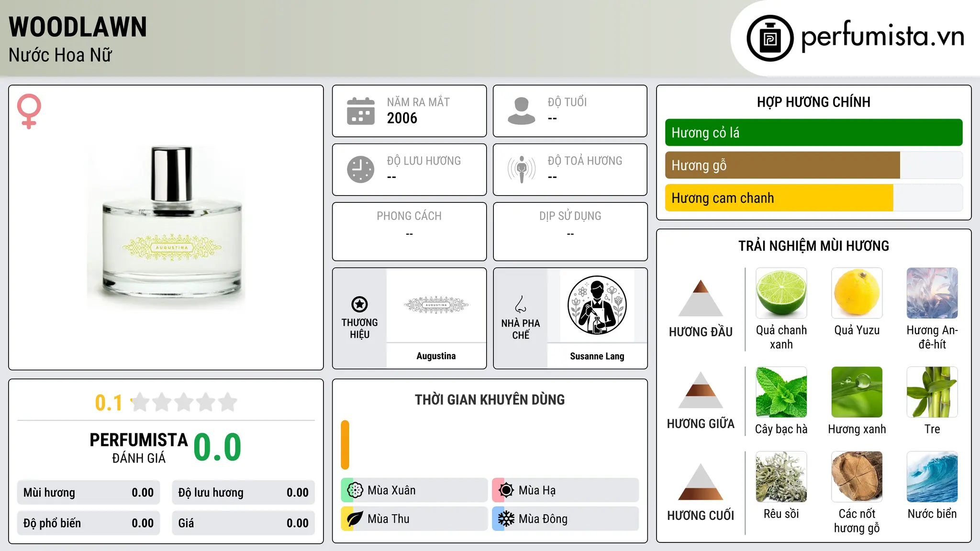Click the nose icon above Nhà pha chế

click(521, 304)
